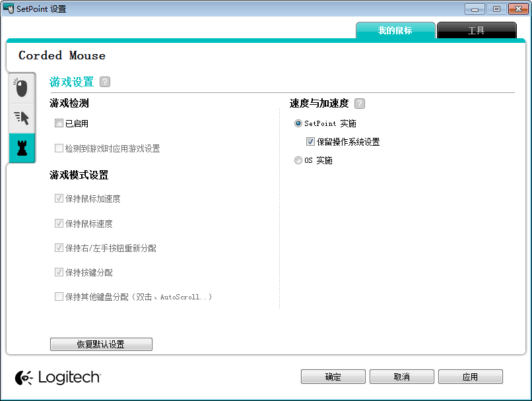Select the mouse button settings icon
Viewport: 532px width, 401px height.
pyautogui.click(x=22, y=88)
